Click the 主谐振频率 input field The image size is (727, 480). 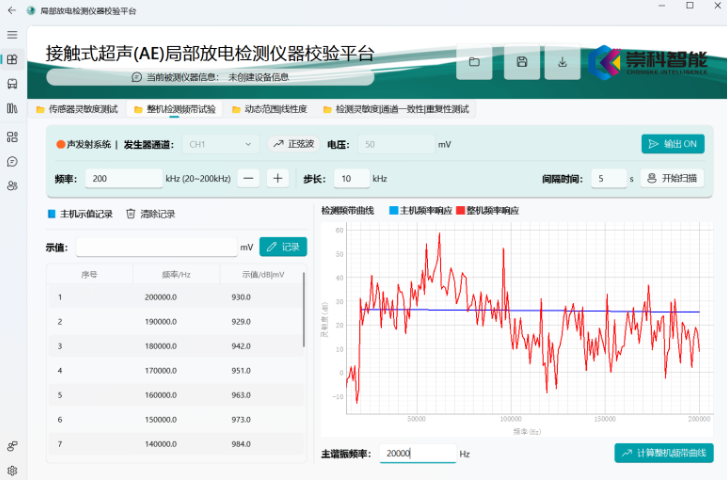(417, 453)
